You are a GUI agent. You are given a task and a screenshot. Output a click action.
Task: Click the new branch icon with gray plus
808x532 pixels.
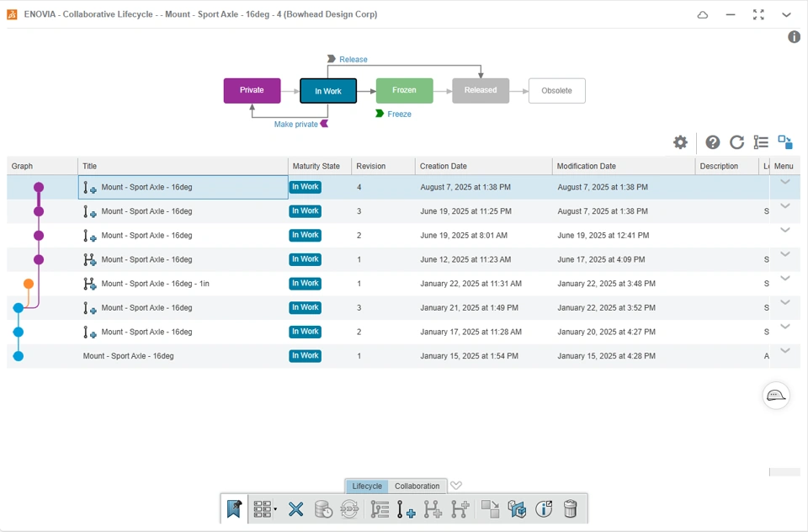433,509
